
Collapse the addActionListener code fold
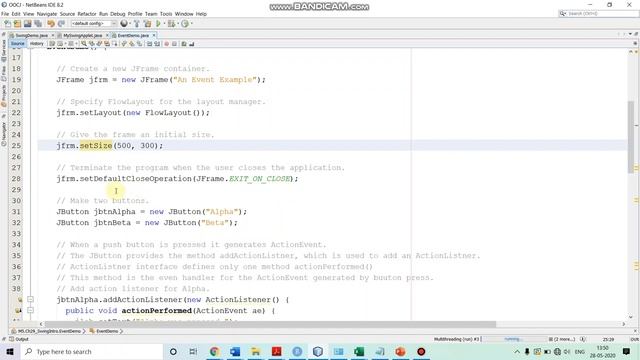30,299
